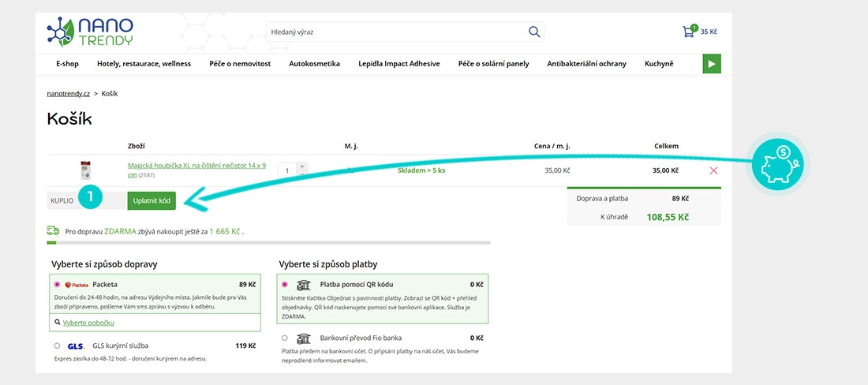
Task: Click the GLS courier logo
Action: pyautogui.click(x=76, y=346)
